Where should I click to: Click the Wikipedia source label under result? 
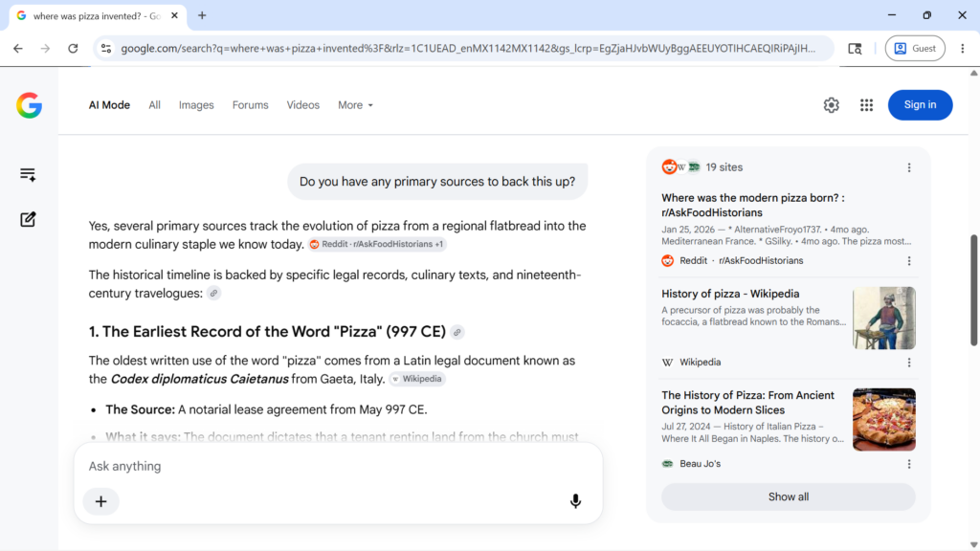pyautogui.click(x=700, y=363)
